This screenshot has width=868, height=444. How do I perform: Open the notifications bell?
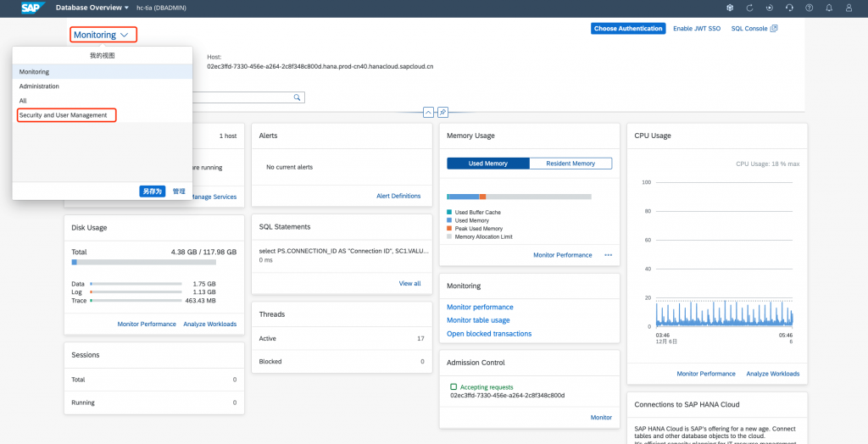(829, 8)
